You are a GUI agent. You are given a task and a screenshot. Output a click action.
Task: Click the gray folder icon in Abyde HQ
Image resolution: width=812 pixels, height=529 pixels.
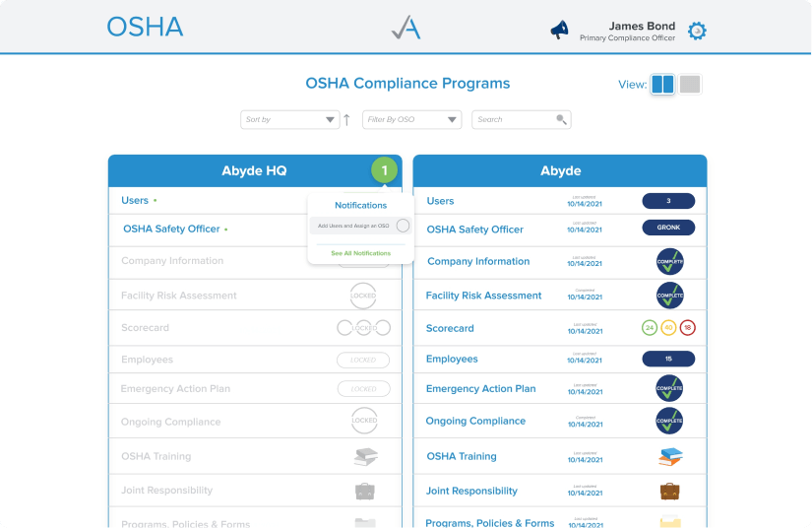pyautogui.click(x=365, y=522)
